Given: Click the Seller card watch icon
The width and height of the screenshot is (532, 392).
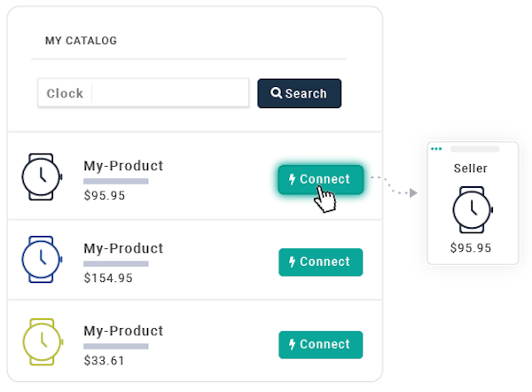Looking at the screenshot, I should pyautogui.click(x=471, y=209).
